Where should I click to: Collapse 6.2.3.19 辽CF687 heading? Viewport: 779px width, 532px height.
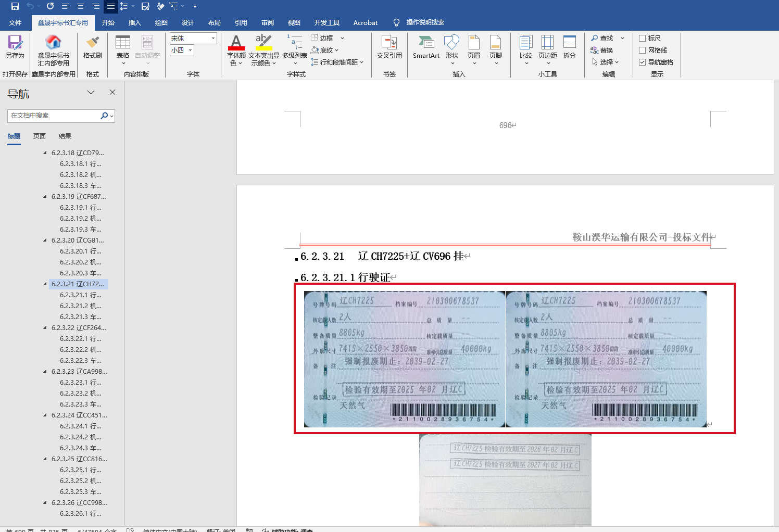click(45, 197)
